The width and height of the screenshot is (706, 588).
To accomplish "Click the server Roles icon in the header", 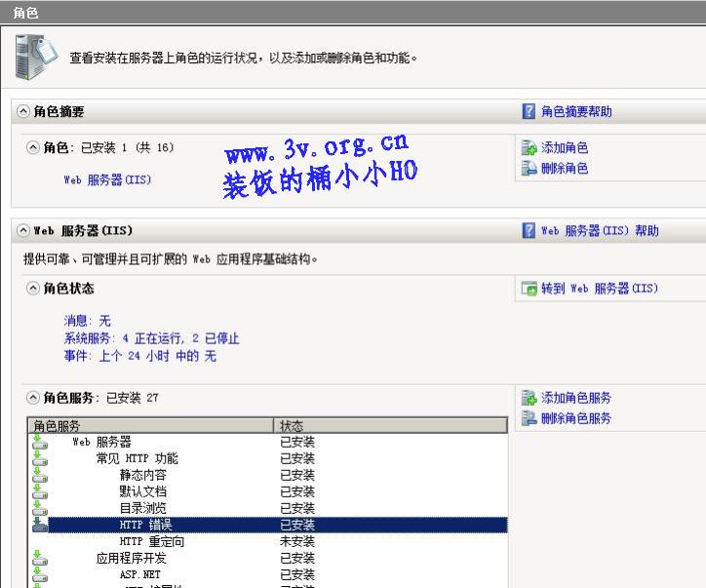I will point(29,56).
